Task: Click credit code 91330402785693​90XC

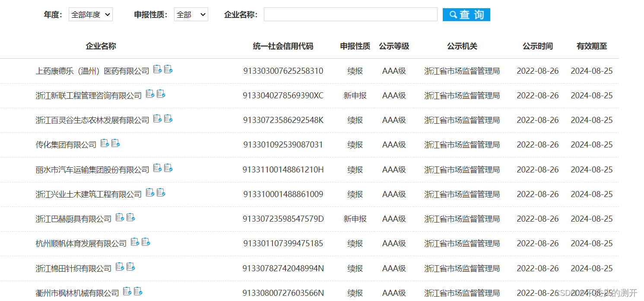Action: click(283, 96)
